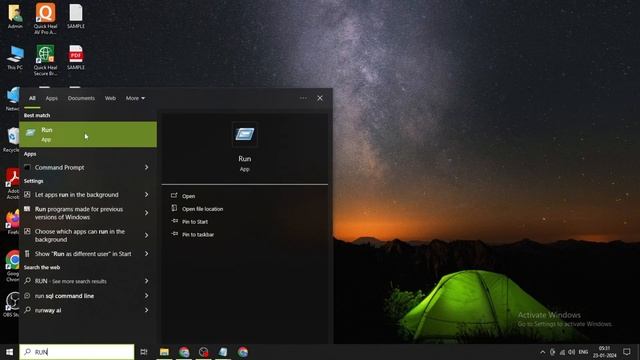The height and width of the screenshot is (360, 640).
Task: Open the network status tray icon
Action: pyautogui.click(x=562, y=352)
